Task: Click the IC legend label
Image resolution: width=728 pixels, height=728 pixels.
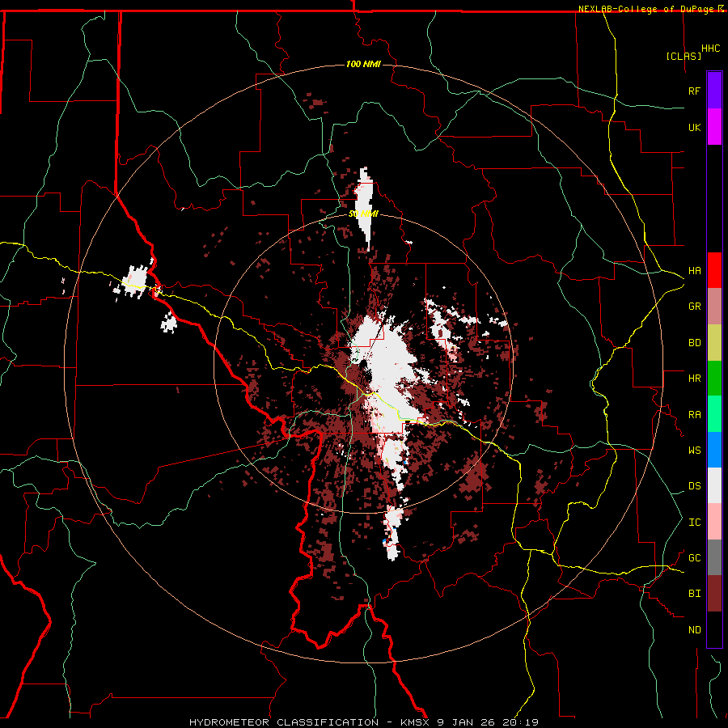Action: pos(694,523)
